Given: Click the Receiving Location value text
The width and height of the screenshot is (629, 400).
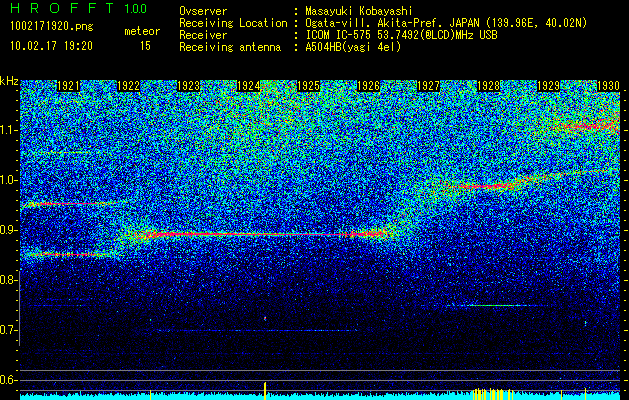Looking at the screenshot, I should [446, 23].
